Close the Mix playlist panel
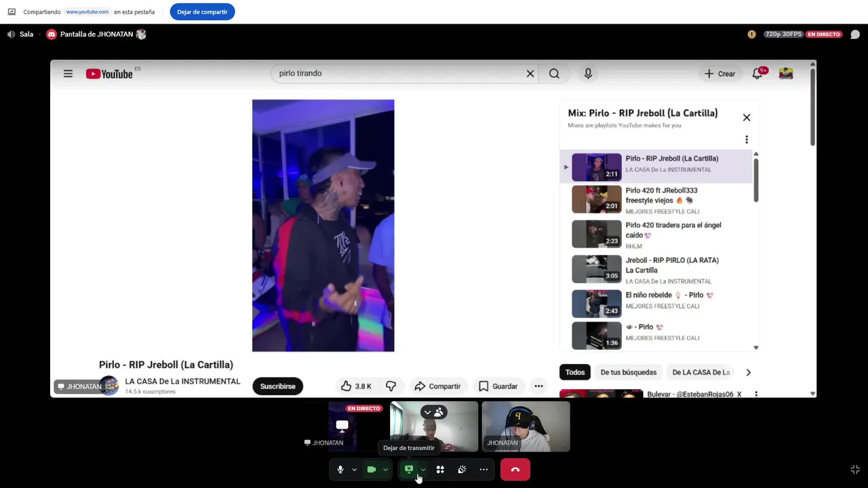 tap(747, 117)
